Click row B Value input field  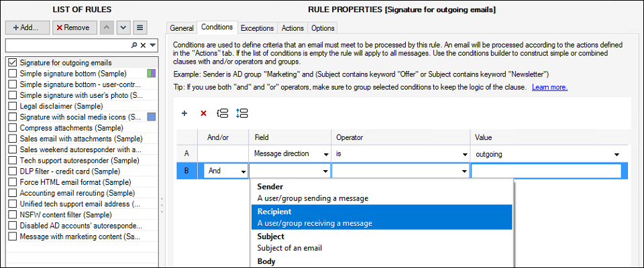[546, 171]
